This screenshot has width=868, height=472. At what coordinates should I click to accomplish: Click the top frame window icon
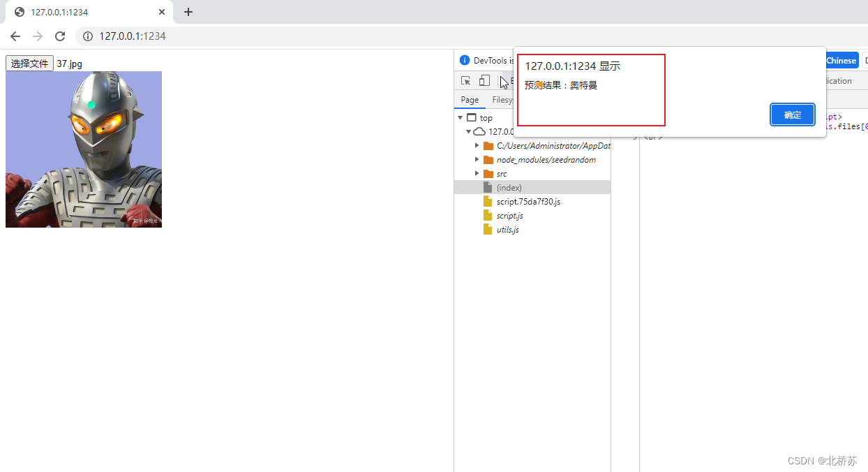(x=472, y=118)
